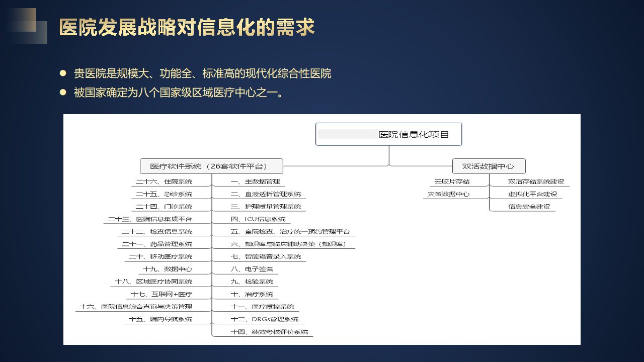Click the '云胶片存储' item
This screenshot has height=362, width=644.
(452, 182)
